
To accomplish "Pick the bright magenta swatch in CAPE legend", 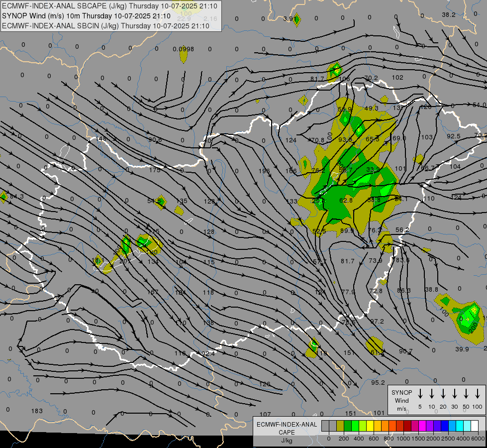I will coord(422,426).
